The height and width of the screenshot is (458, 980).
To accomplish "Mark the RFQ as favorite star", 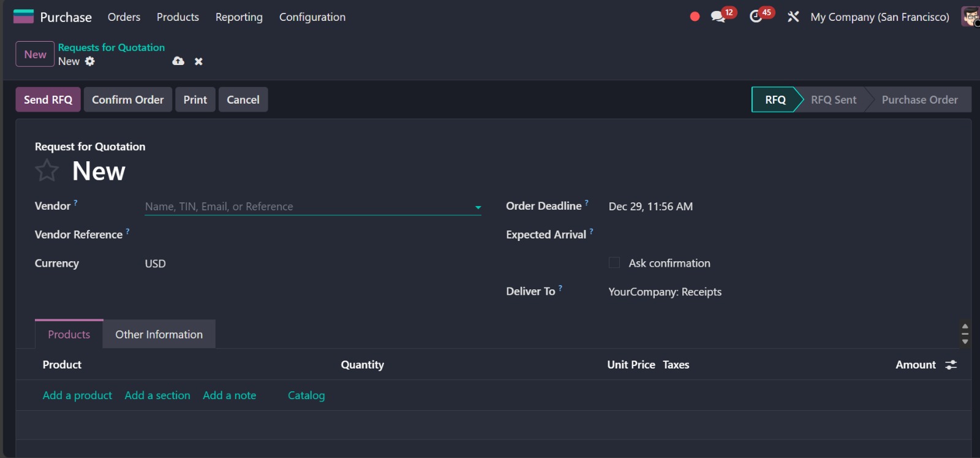I will 47,170.
